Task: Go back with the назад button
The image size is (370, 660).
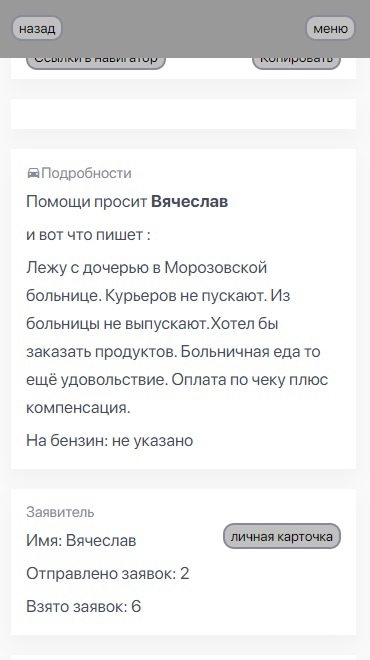Action: (37, 29)
